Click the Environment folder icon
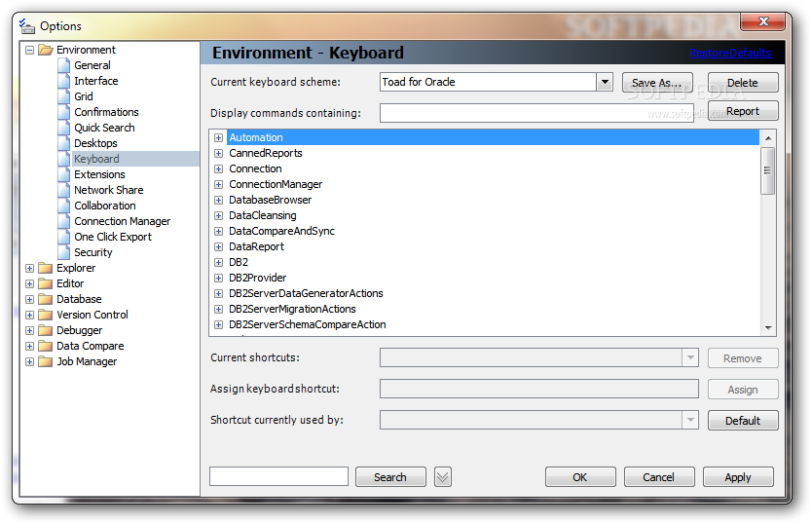The width and height of the screenshot is (812, 524). [46, 50]
